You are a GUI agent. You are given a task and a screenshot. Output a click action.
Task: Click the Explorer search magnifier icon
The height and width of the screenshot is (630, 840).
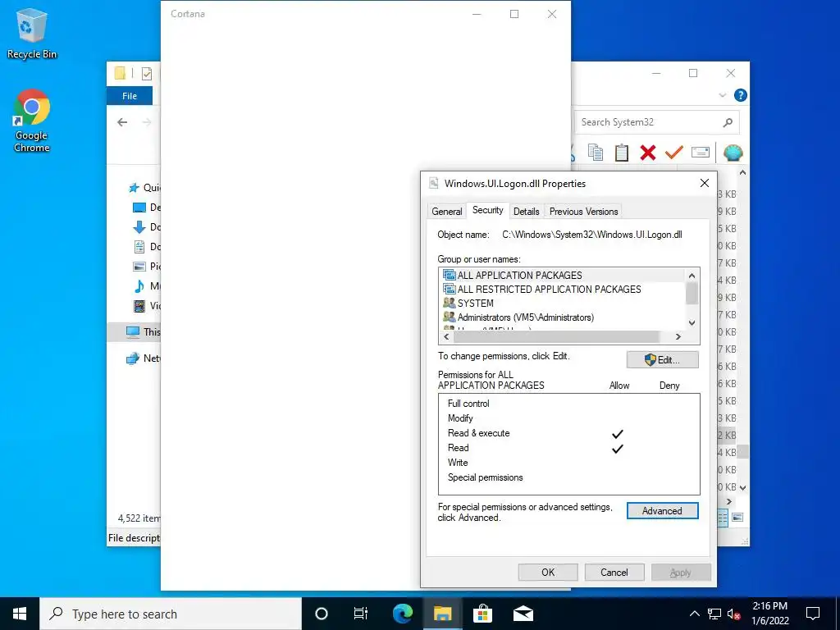coord(728,123)
